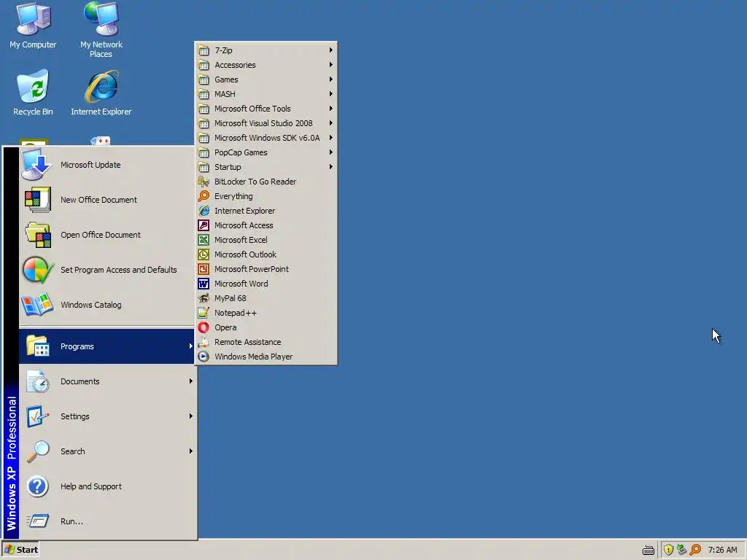Screen dimensions: 747x560
Task: Click the Microsoft Update label
Action: (x=90, y=165)
